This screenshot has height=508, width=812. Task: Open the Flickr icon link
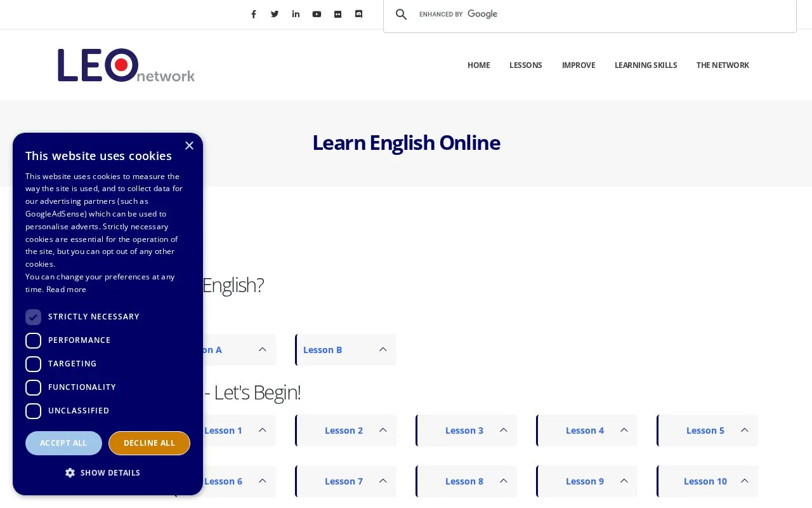[337, 14]
